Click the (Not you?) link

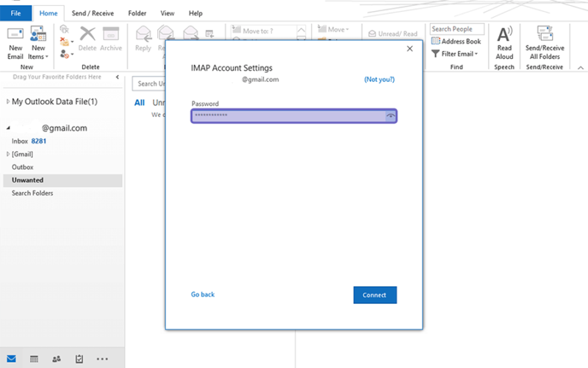(x=379, y=79)
